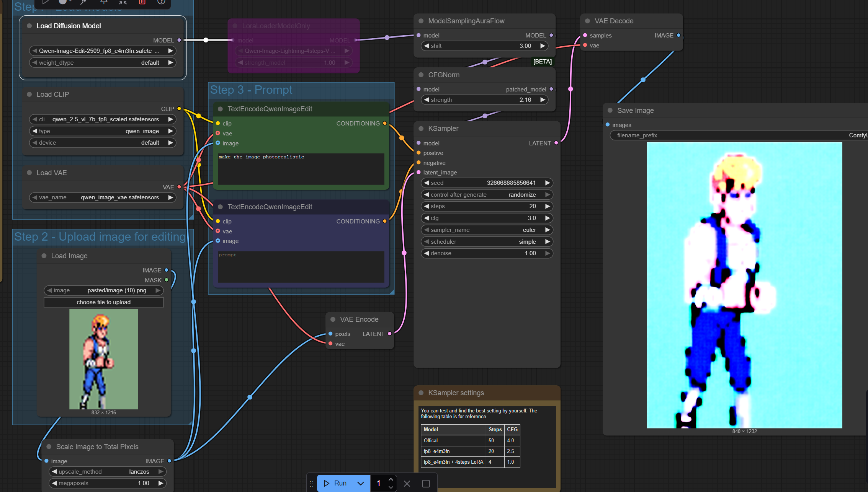Image resolution: width=868 pixels, height=492 pixels.
Task: Collapse the Load Image node via its dot
Action: (x=44, y=256)
